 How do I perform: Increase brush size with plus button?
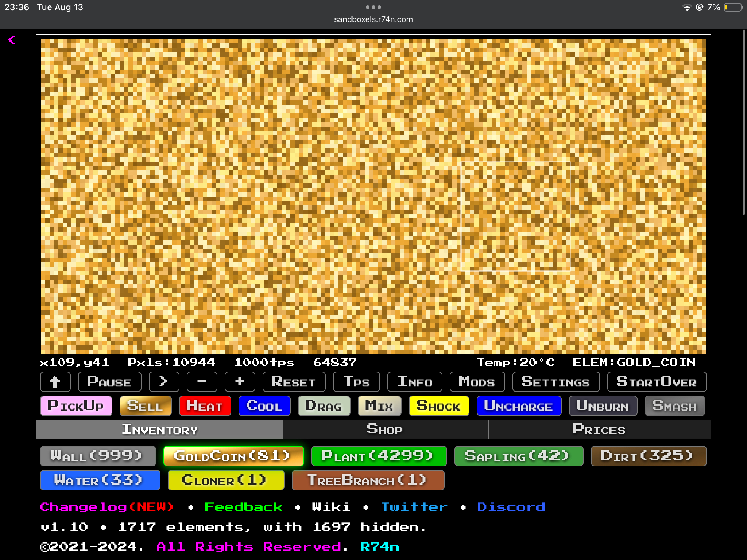coord(240,382)
